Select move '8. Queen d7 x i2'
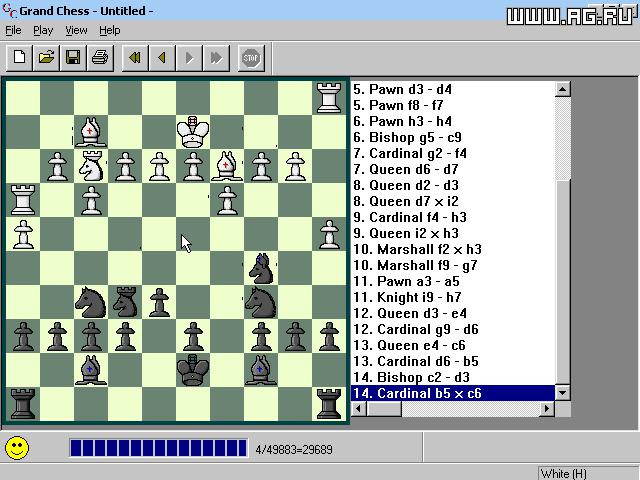 453,201
